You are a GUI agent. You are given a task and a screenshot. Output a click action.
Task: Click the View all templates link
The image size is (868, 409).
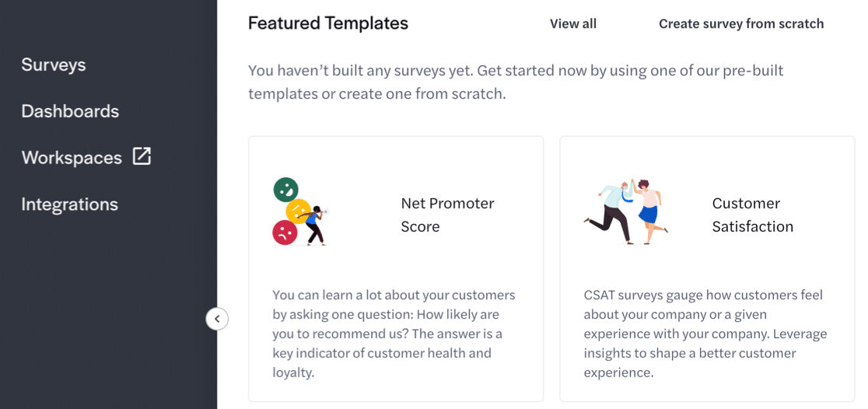pyautogui.click(x=573, y=24)
